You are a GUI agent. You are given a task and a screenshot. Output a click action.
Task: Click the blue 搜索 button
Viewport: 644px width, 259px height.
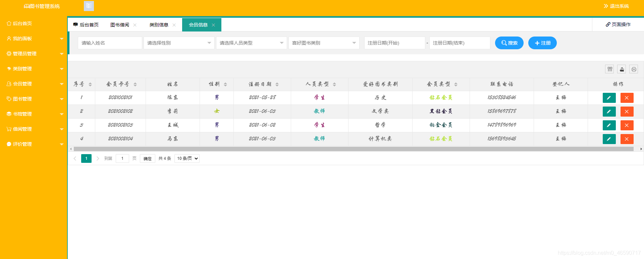coord(509,43)
